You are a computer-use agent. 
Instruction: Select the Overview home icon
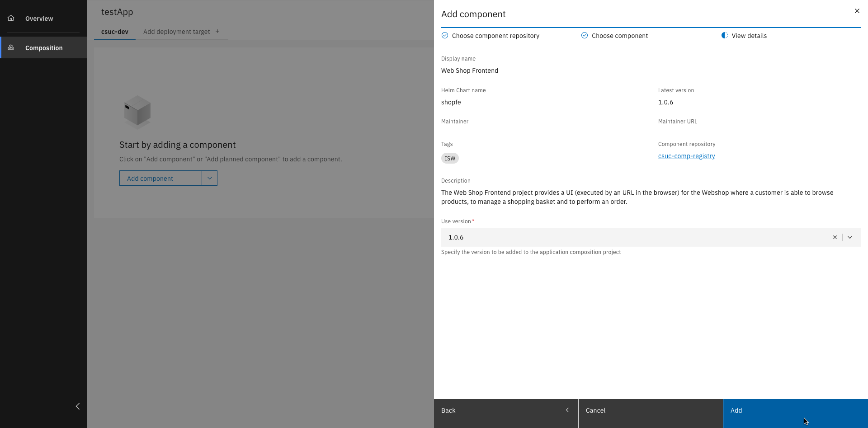[11, 18]
